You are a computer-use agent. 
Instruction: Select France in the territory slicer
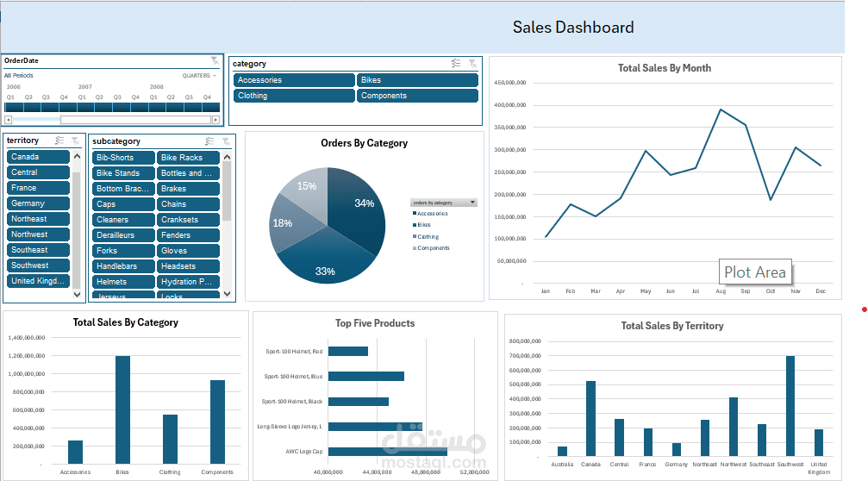click(x=38, y=188)
